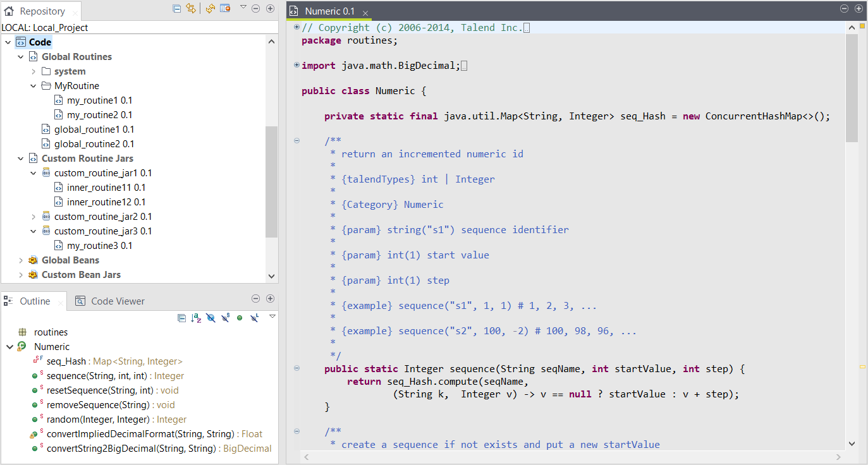Refresh the Repository view

click(210, 8)
